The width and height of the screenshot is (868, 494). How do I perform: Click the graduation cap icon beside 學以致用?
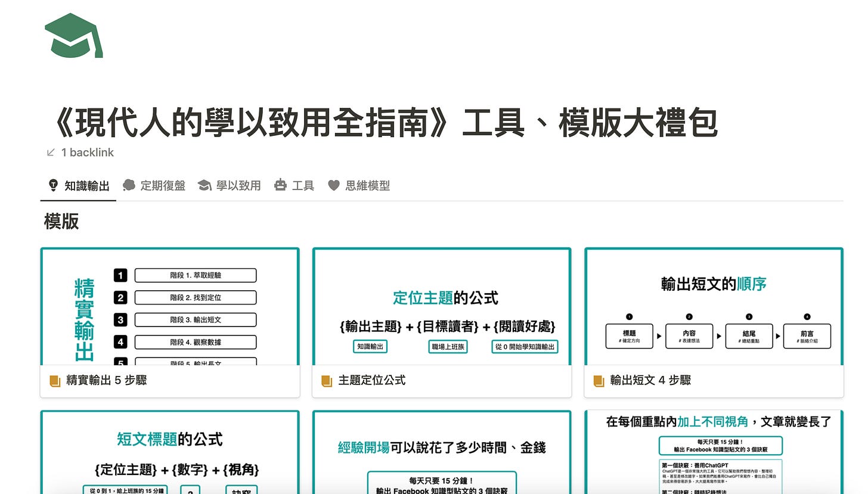(x=204, y=186)
